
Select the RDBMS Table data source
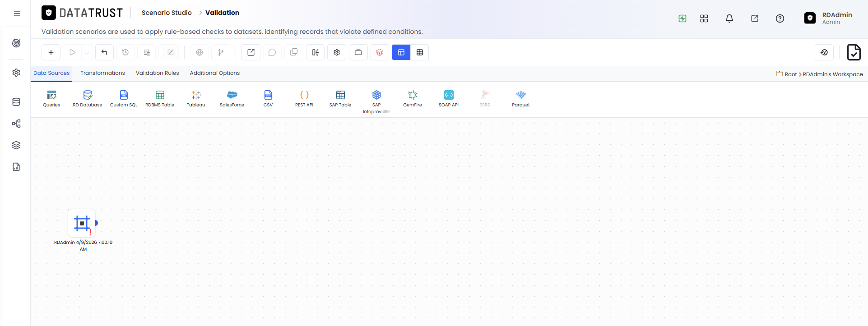click(x=160, y=99)
